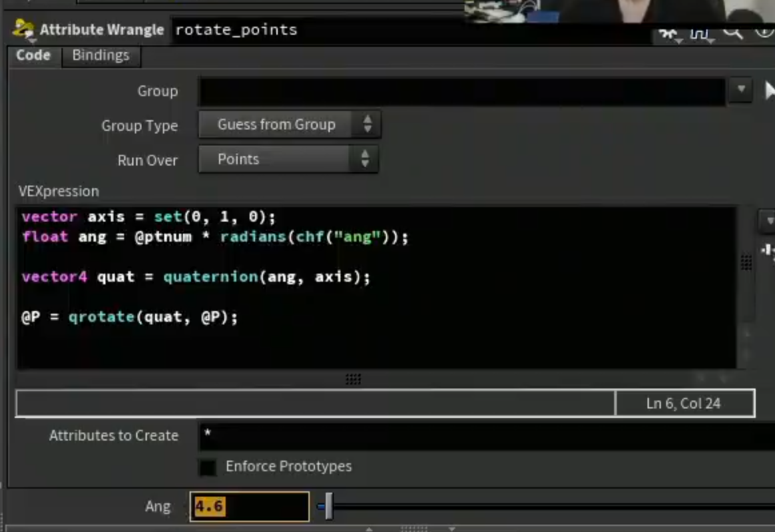This screenshot has height=532, width=775.
Task: Open the Run Over Points dropdown
Action: point(288,159)
